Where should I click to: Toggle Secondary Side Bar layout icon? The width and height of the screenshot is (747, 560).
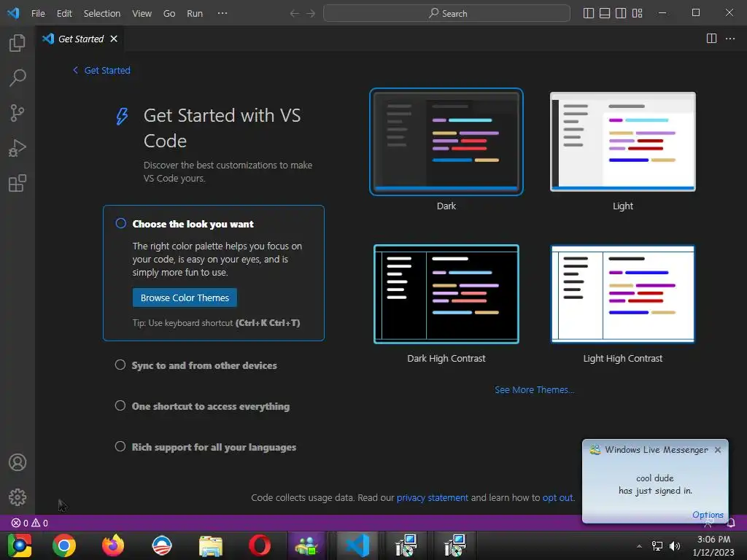pyautogui.click(x=621, y=13)
